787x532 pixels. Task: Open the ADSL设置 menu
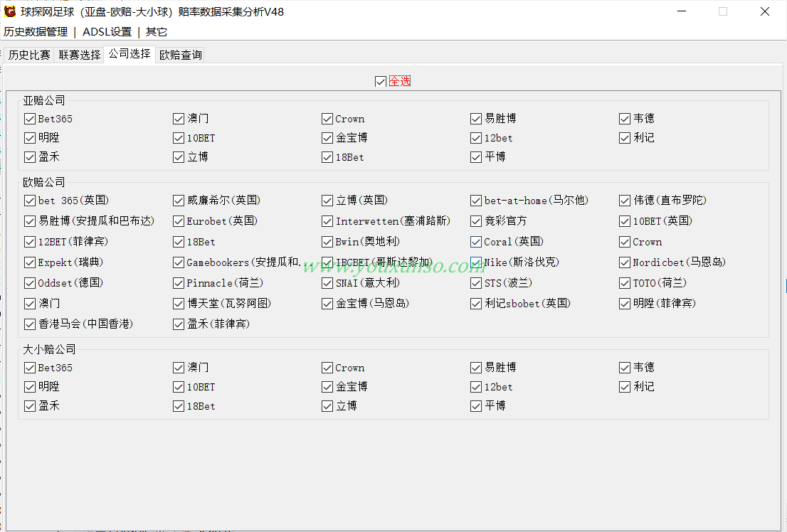107,32
